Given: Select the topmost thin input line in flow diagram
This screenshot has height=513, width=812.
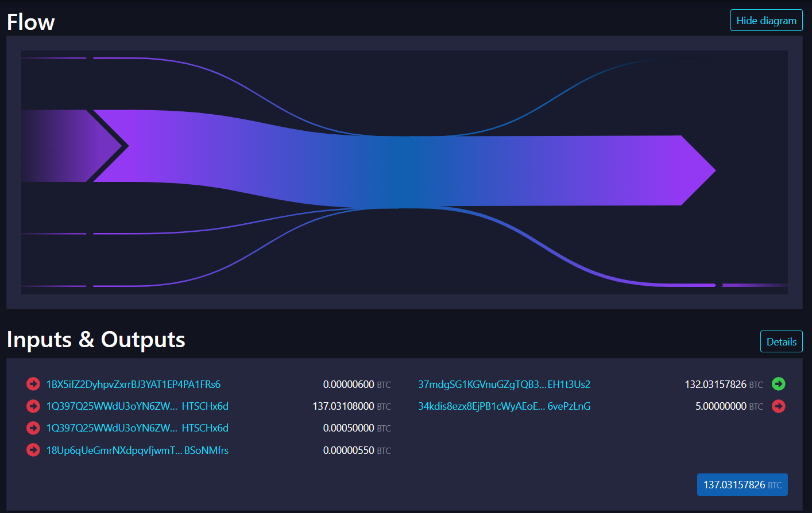Looking at the screenshot, I should coord(53,58).
